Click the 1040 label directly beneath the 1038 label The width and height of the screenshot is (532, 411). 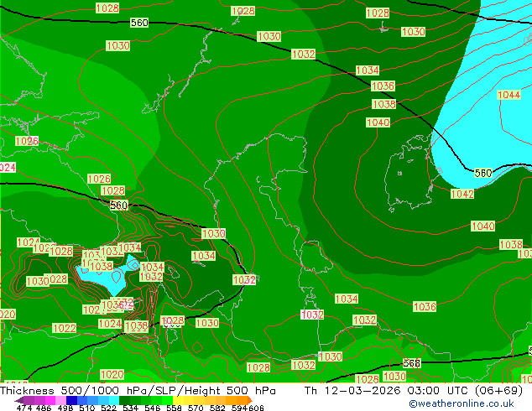click(x=378, y=122)
